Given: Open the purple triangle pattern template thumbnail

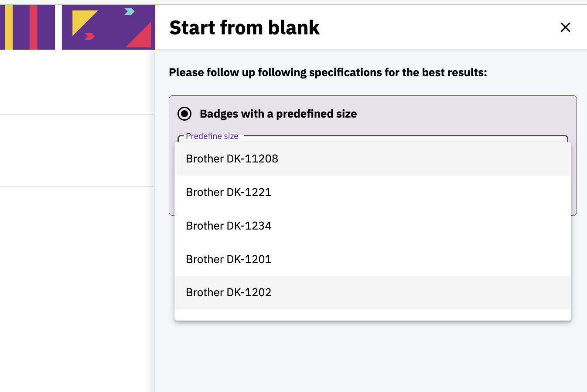Looking at the screenshot, I should click(x=109, y=27).
